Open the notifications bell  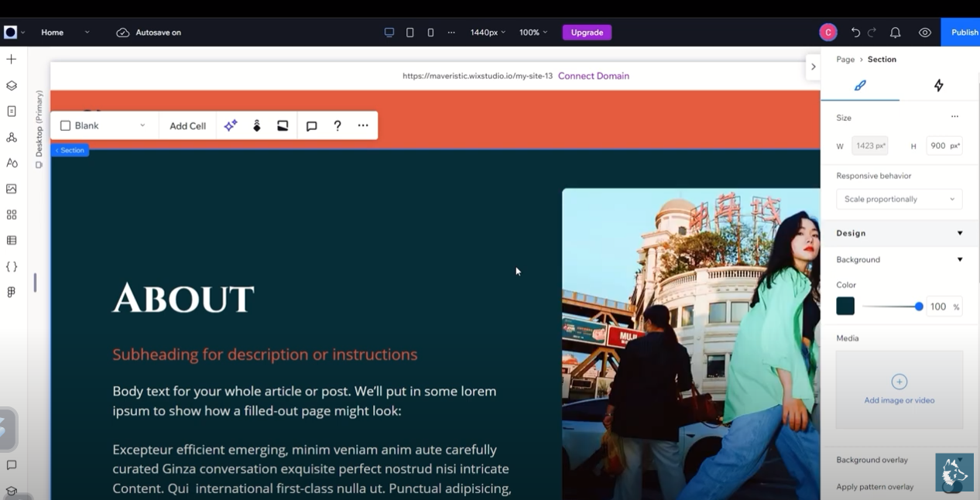click(x=896, y=33)
